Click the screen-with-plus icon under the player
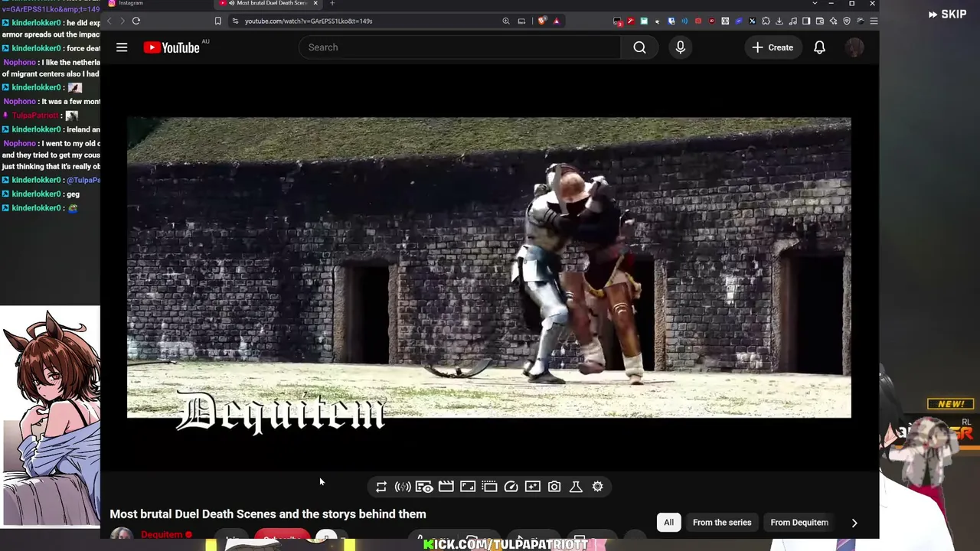Image resolution: width=980 pixels, height=551 pixels. click(533, 487)
